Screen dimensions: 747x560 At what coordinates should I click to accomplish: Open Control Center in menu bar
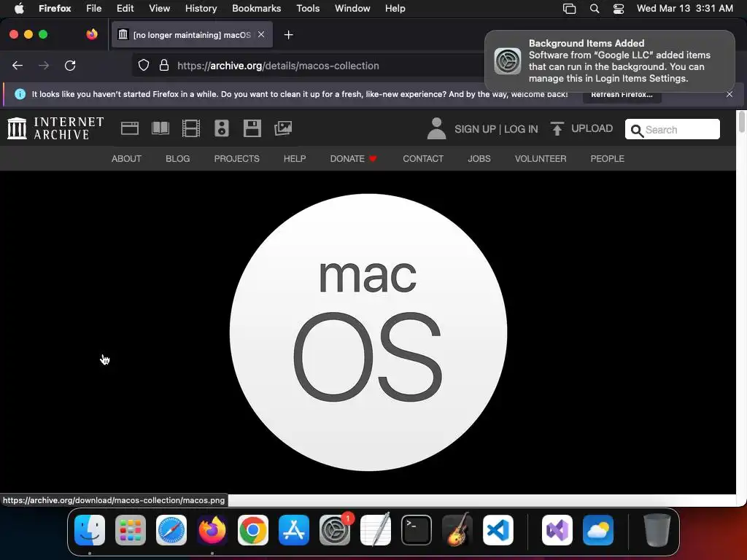[619, 9]
